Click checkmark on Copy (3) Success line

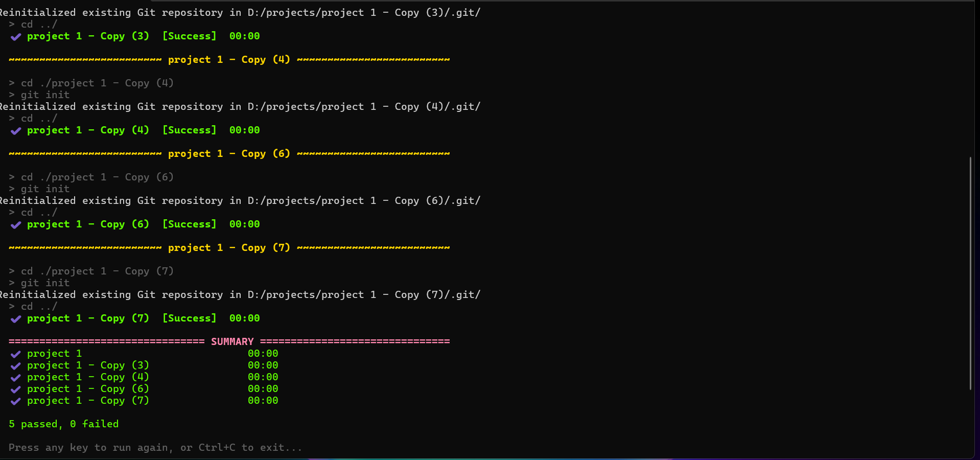click(x=16, y=37)
